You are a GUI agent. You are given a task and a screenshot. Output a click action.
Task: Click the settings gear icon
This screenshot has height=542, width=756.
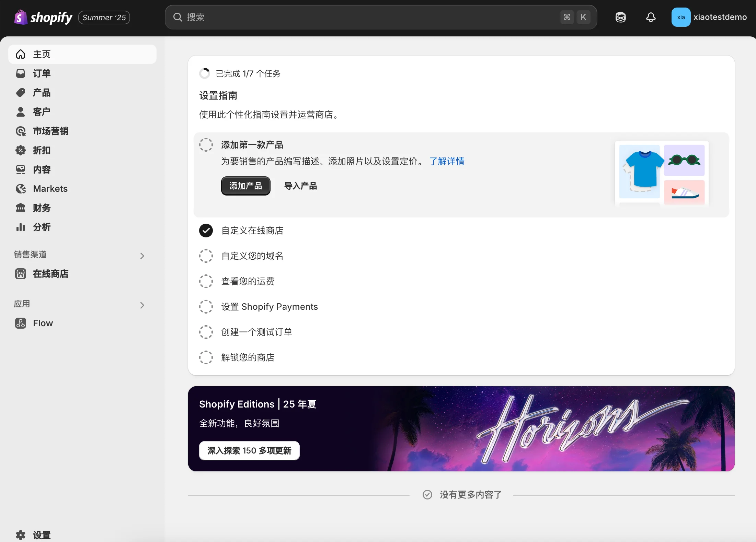[21, 535]
